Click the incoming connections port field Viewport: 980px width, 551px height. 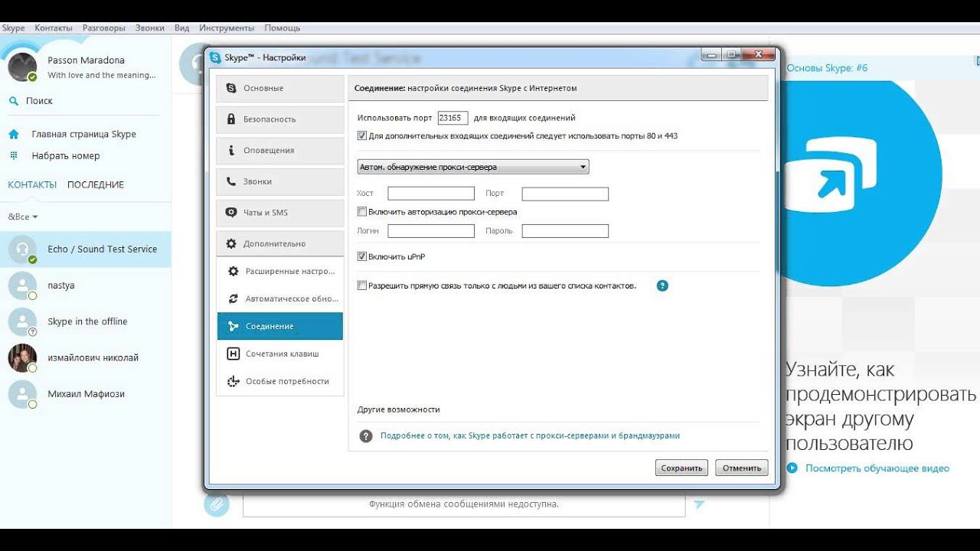453,118
